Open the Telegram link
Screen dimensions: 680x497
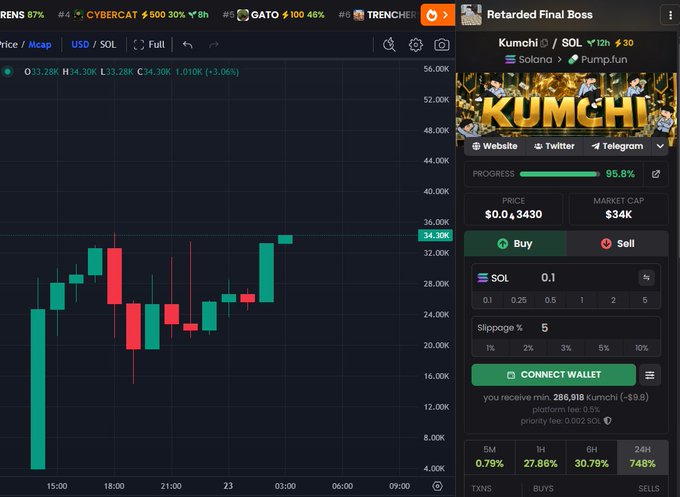618,146
